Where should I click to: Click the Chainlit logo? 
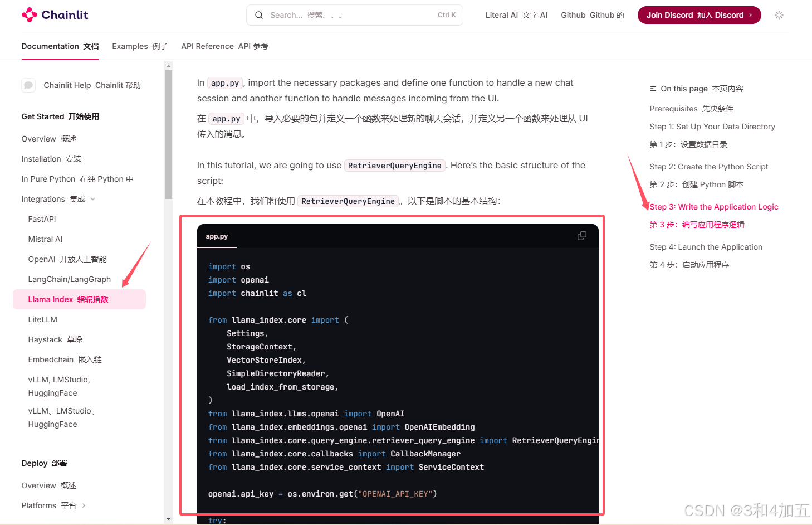point(55,15)
